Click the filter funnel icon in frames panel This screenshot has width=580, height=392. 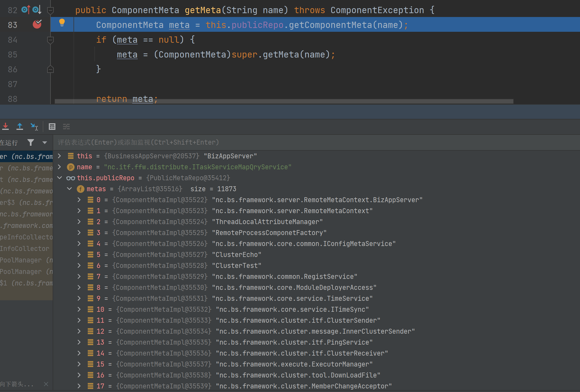point(31,142)
